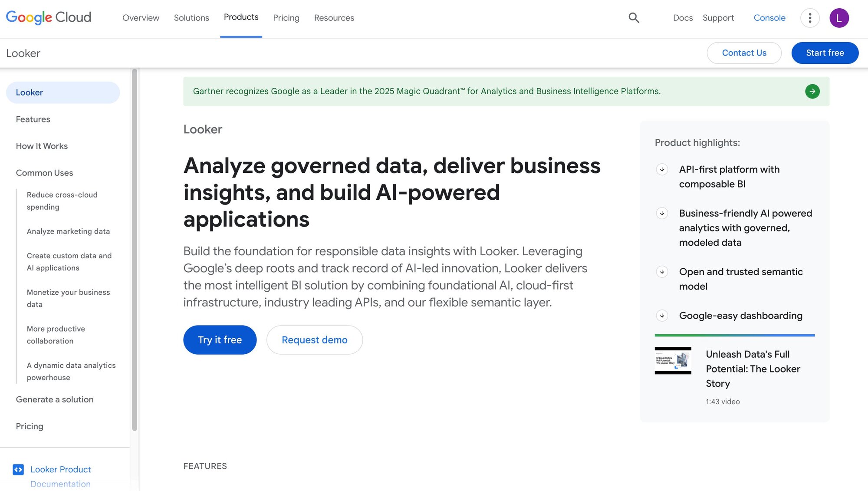Click the Contact Us button

pyautogui.click(x=744, y=53)
